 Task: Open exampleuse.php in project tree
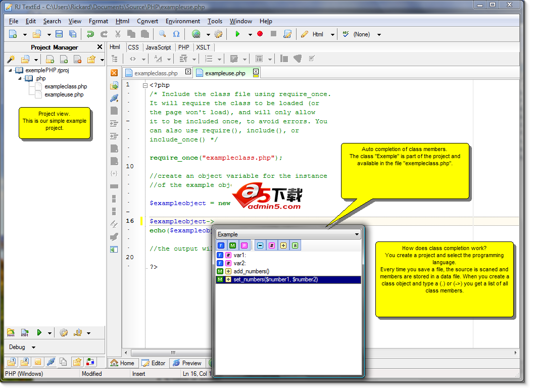pyautogui.click(x=64, y=94)
